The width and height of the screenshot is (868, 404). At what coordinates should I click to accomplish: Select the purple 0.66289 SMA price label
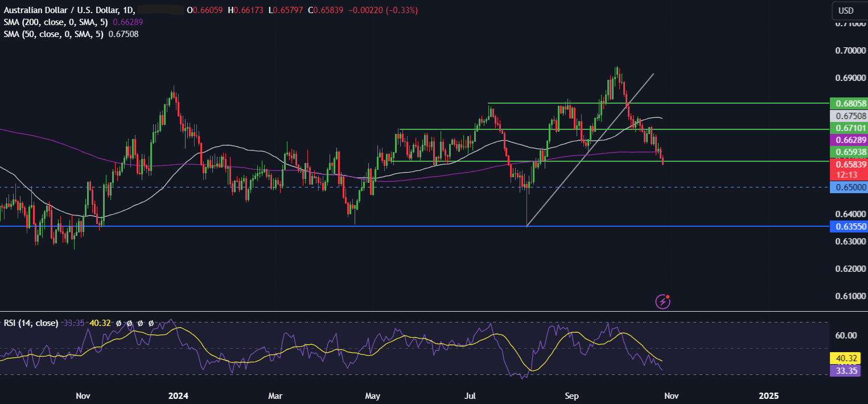click(849, 140)
